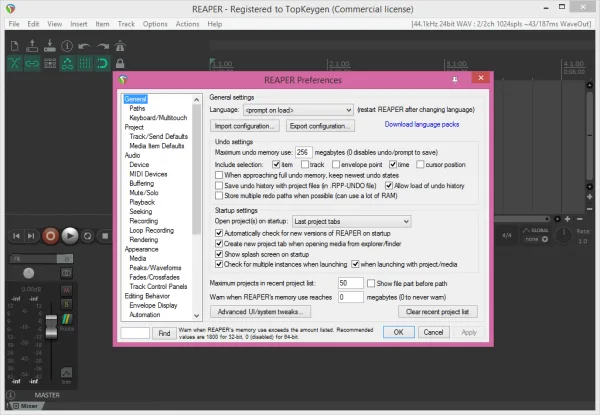Click the Save project download-arrow icon
Viewport: 600px width, 415px height.
click(x=50, y=46)
